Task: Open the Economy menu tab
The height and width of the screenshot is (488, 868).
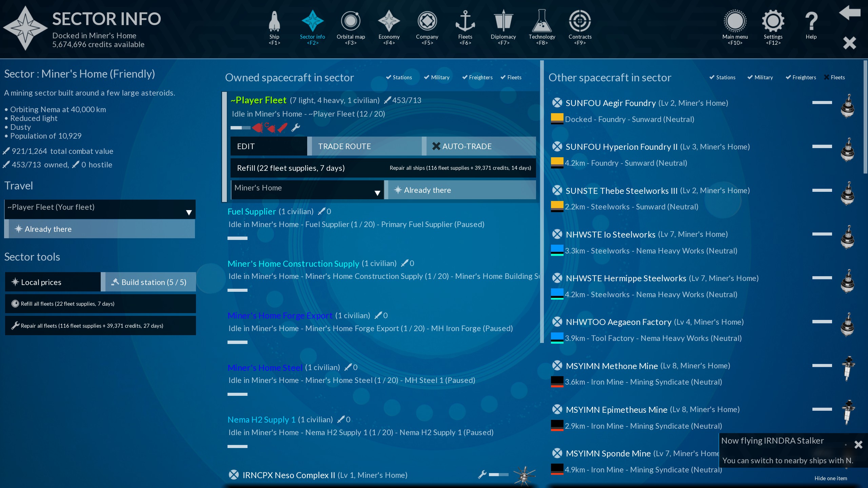Action: tap(389, 22)
